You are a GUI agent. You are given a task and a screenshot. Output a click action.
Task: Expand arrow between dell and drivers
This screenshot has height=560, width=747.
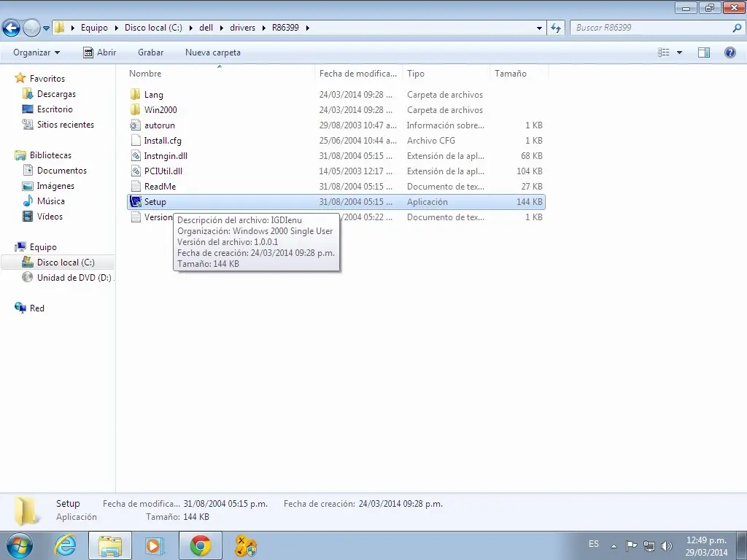(x=222, y=28)
